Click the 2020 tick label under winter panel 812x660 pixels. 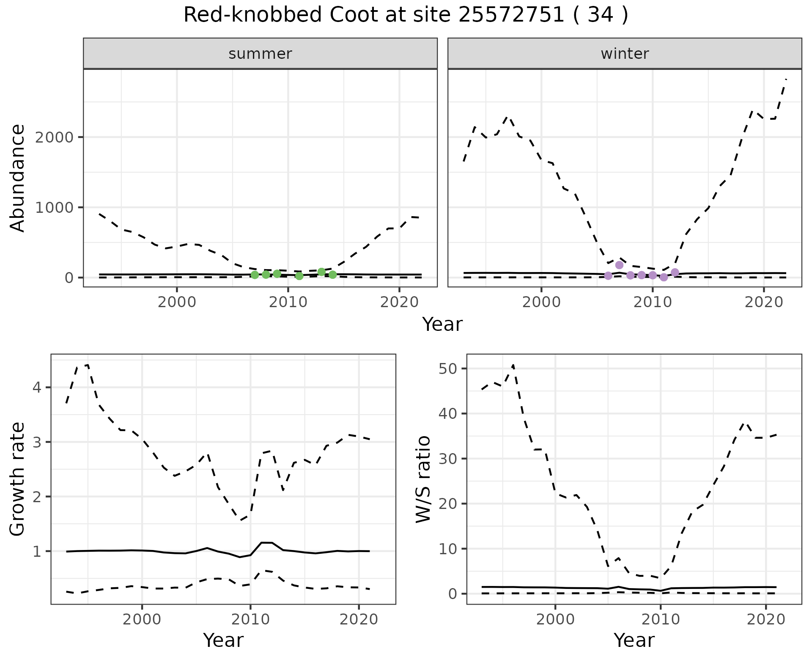(x=763, y=302)
